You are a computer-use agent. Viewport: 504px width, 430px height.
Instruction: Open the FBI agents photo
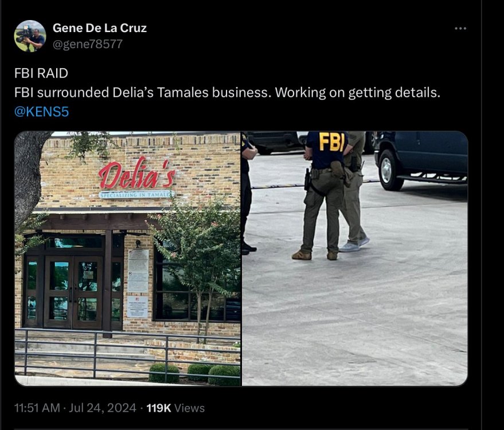[354, 259]
